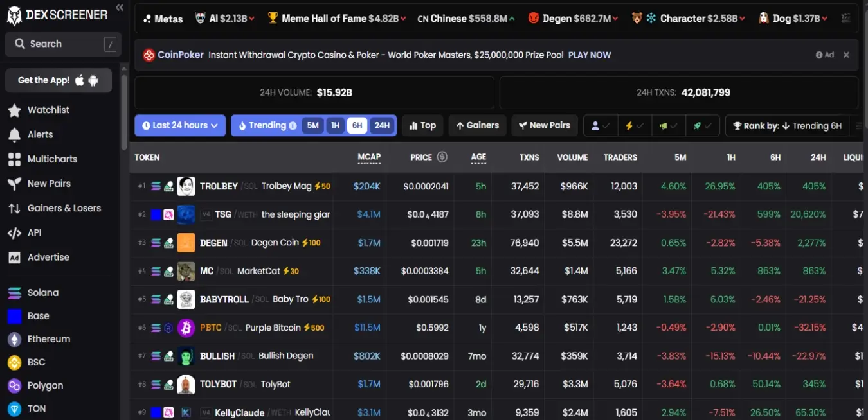Toggle the profile filter checkmark

(x=601, y=126)
